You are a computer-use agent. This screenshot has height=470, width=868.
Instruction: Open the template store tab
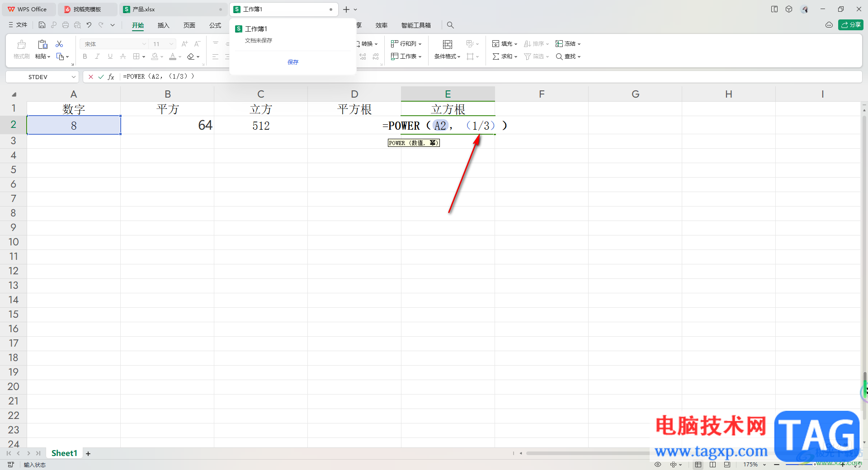[87, 9]
